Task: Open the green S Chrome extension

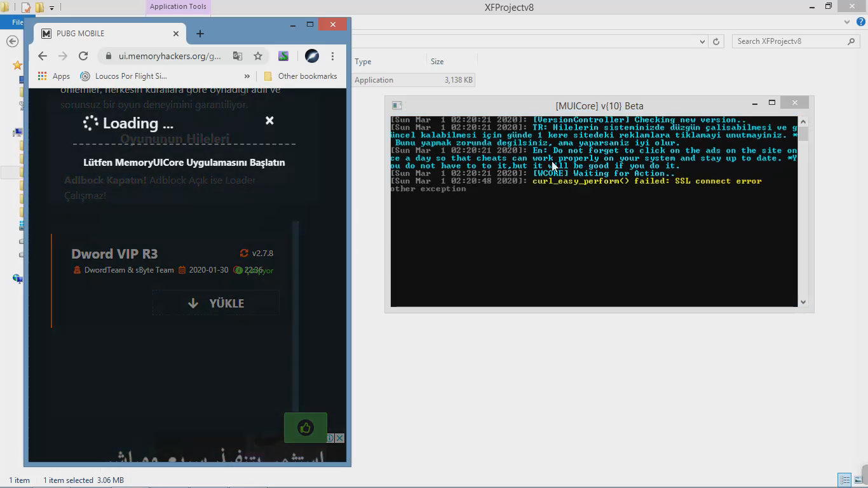Action: 283,56
